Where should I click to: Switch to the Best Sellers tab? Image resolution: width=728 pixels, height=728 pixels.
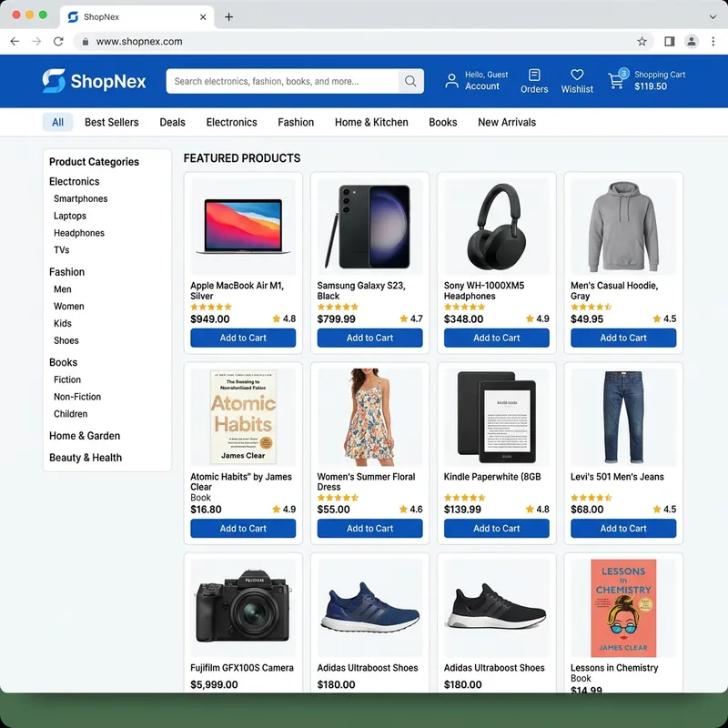(x=111, y=122)
